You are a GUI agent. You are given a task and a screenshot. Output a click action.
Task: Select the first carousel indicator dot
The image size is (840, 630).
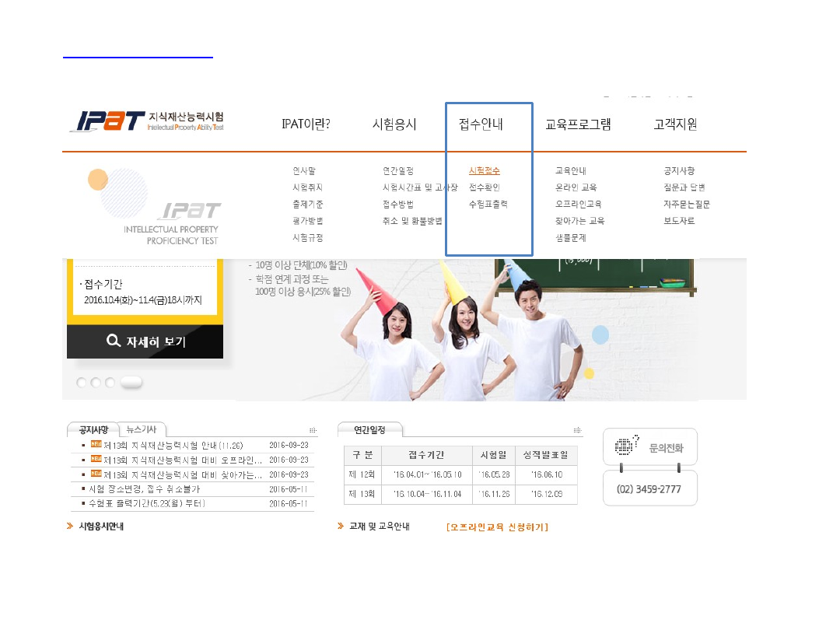click(82, 382)
